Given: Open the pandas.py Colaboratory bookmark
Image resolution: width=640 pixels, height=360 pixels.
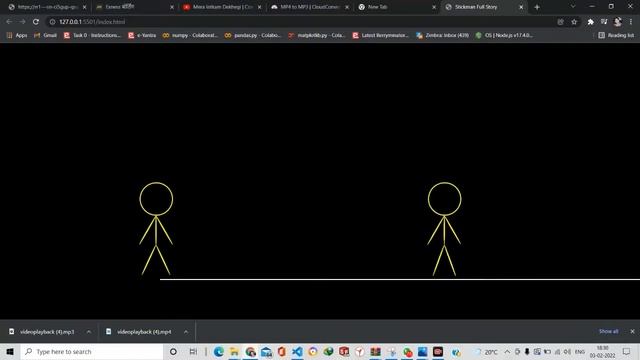Looking at the screenshot, I should point(253,36).
